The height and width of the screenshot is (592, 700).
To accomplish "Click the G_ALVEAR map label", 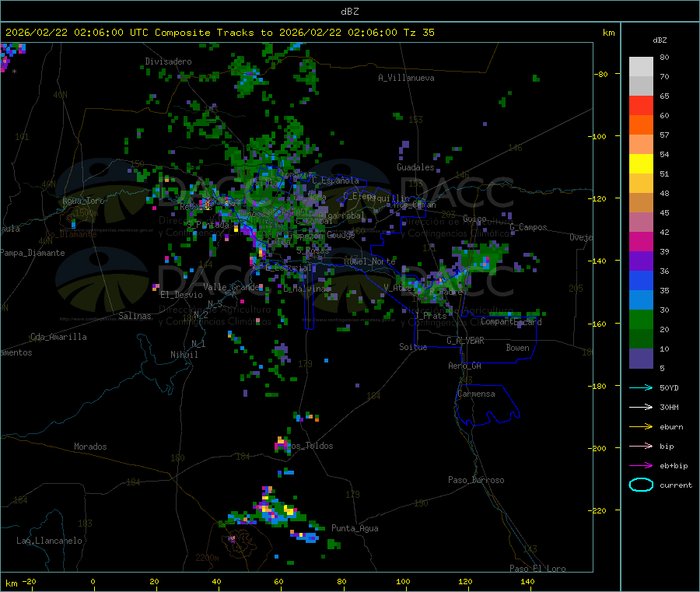I will 465,341.
